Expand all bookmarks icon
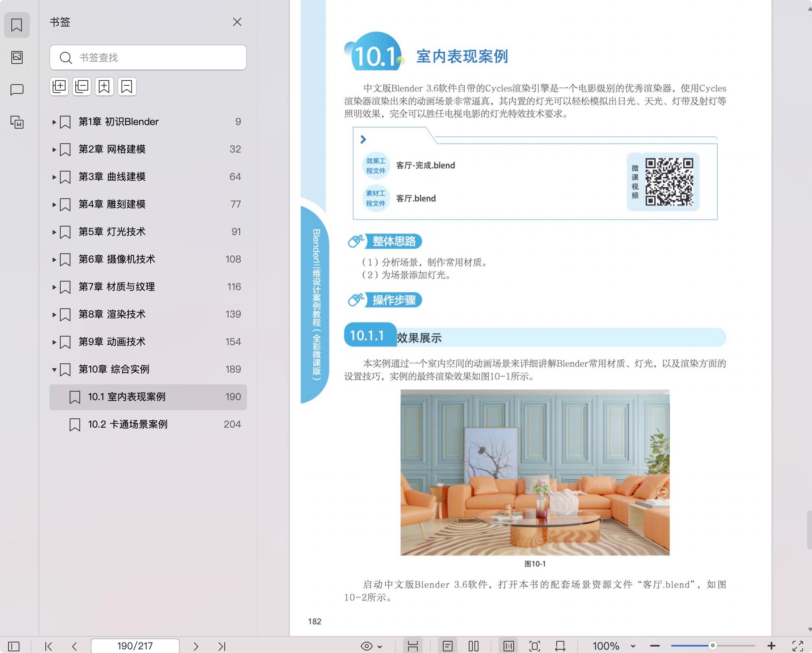The height and width of the screenshot is (653, 812). click(59, 87)
